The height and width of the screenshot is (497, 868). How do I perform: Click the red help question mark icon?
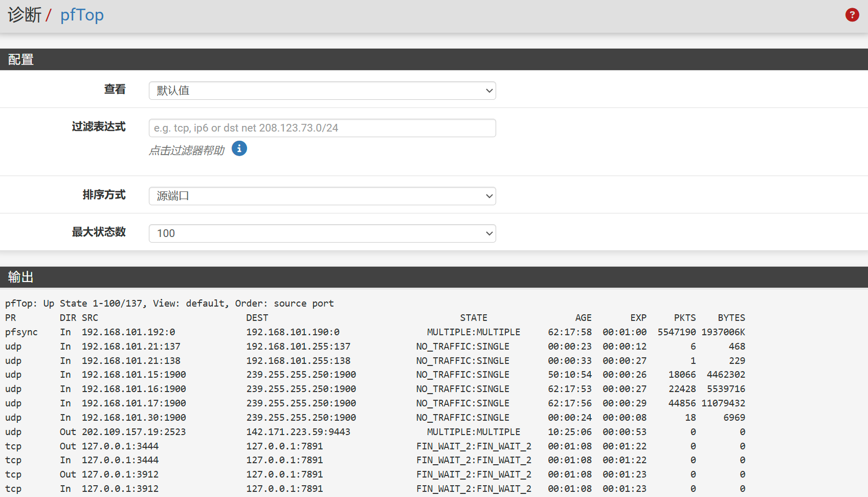tap(852, 15)
